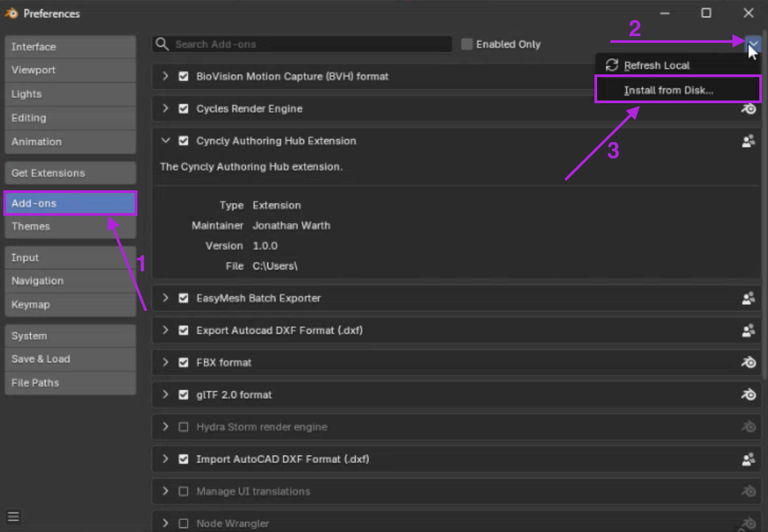The width and height of the screenshot is (768, 532).
Task: Click the version value 1.0.0
Action: 265,246
